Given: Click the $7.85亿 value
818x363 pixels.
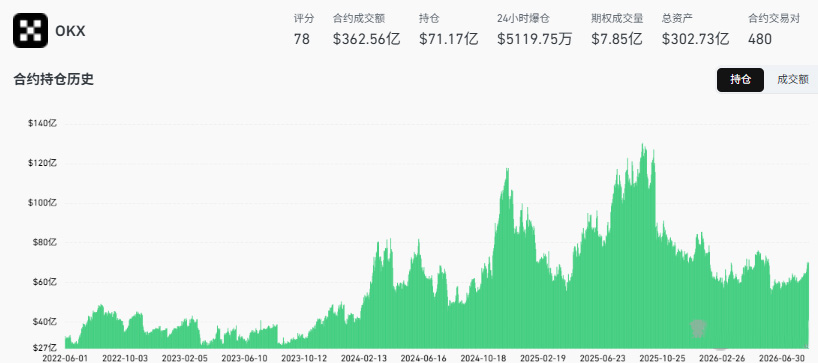Looking at the screenshot, I should point(617,39).
